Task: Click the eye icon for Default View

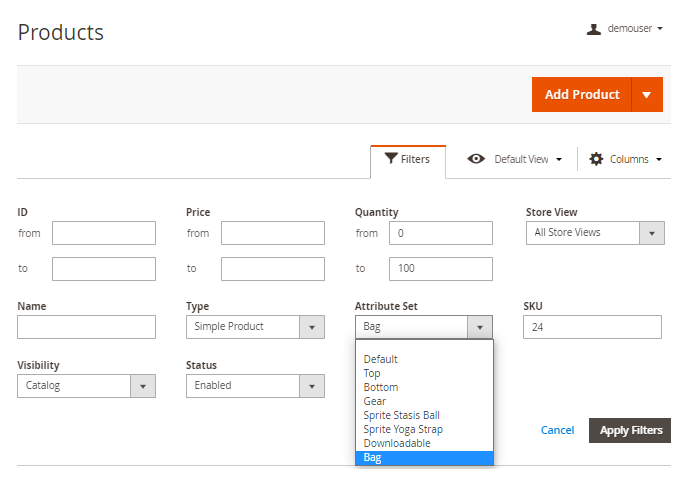Action: [477, 159]
